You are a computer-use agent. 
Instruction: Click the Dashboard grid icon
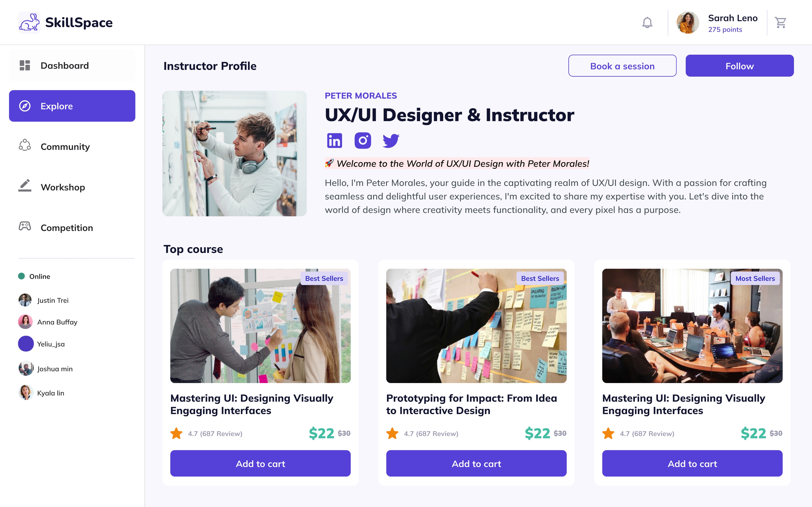[x=25, y=65]
